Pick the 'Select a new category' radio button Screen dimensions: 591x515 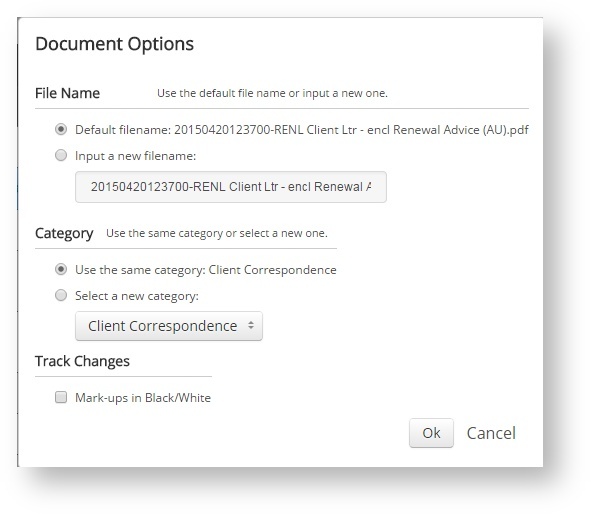61,295
